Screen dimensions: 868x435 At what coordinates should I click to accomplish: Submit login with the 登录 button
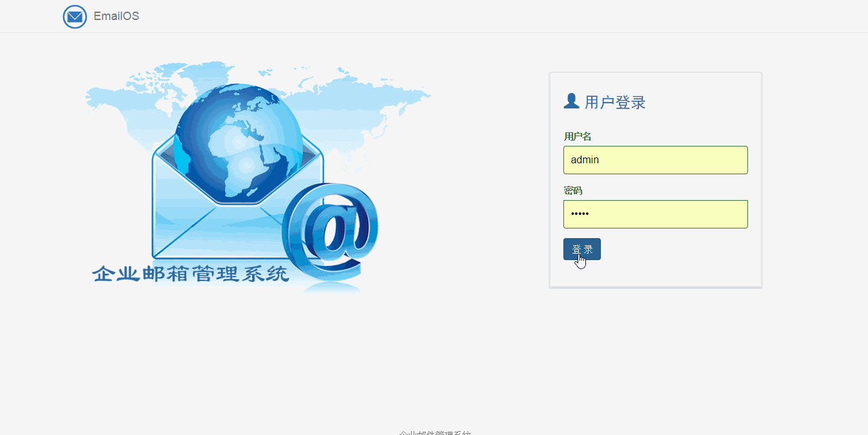point(581,249)
